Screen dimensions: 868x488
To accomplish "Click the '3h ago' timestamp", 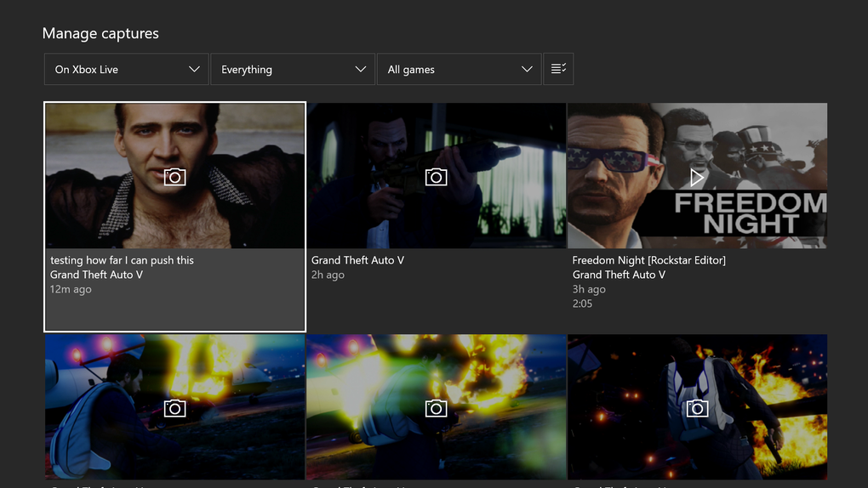I will (589, 289).
